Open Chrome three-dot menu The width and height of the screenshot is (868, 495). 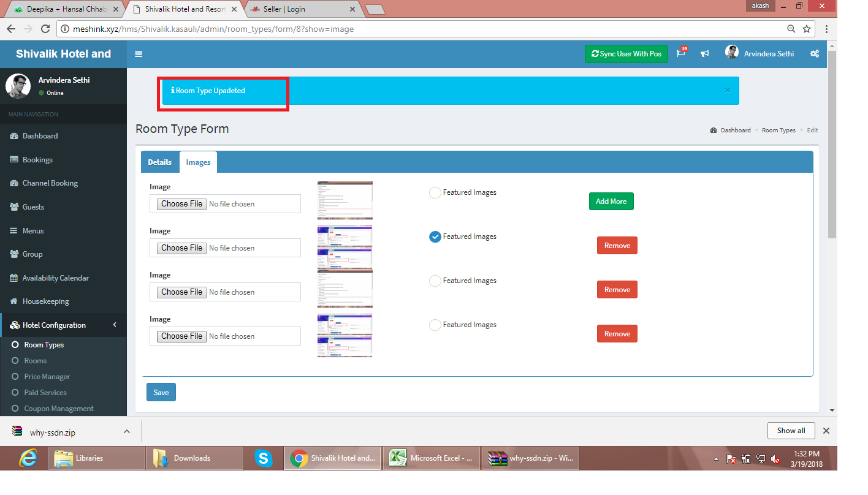point(826,29)
